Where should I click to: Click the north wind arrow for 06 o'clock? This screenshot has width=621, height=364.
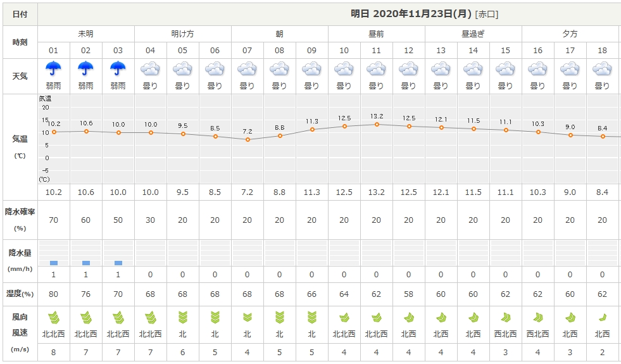215,318
